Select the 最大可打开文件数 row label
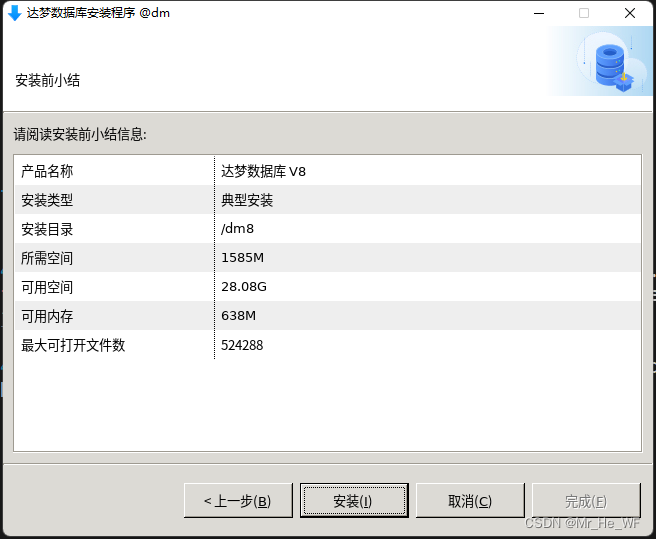This screenshot has height=539, width=656. pyautogui.click(x=73, y=345)
